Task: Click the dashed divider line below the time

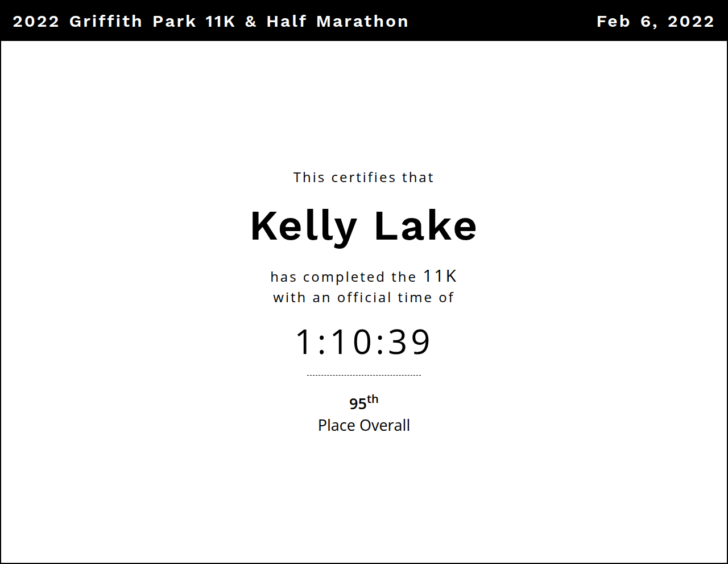Action: (x=363, y=375)
